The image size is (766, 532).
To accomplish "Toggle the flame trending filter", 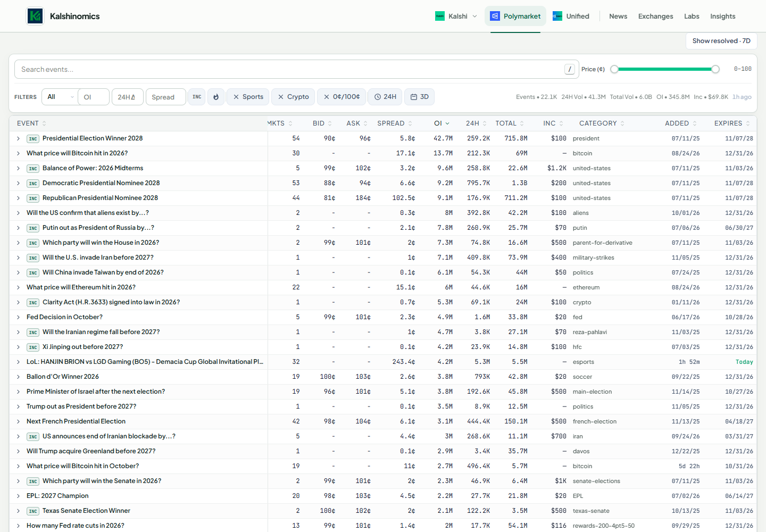I will click(x=216, y=97).
